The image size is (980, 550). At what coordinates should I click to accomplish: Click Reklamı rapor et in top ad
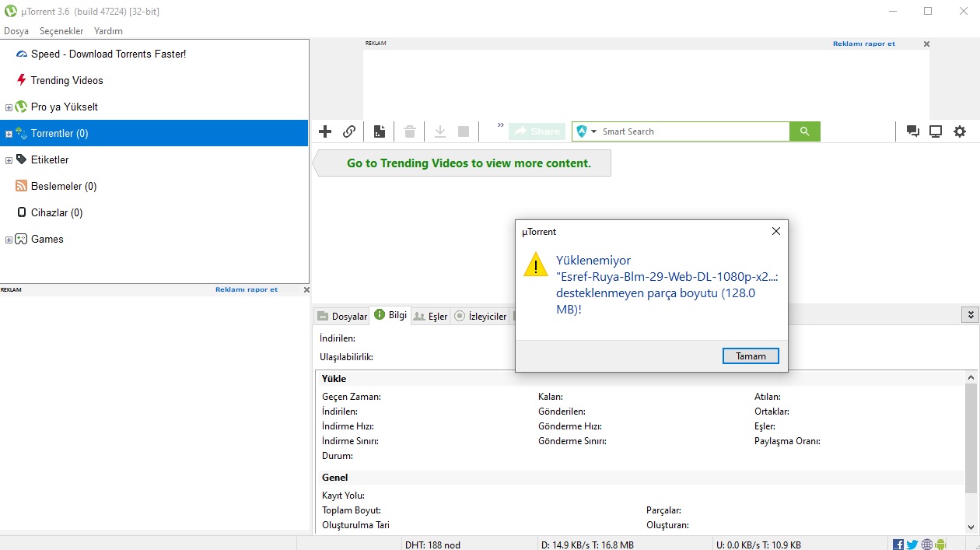[x=863, y=44]
